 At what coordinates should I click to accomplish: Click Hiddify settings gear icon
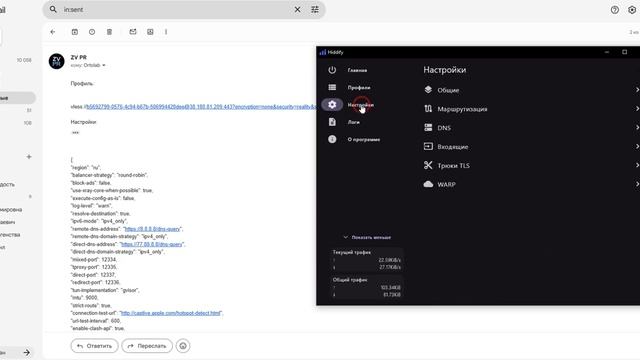pos(332,104)
